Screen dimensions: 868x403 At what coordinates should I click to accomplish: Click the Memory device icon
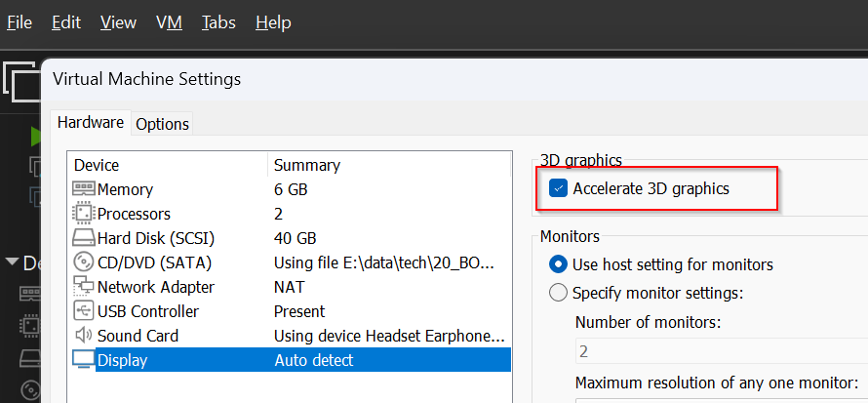84,189
